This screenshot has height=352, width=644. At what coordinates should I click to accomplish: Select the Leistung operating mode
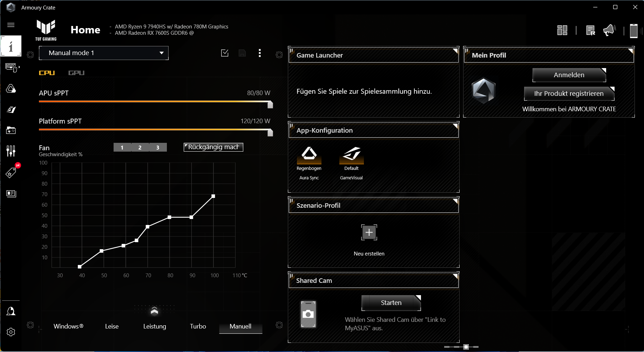tap(155, 326)
